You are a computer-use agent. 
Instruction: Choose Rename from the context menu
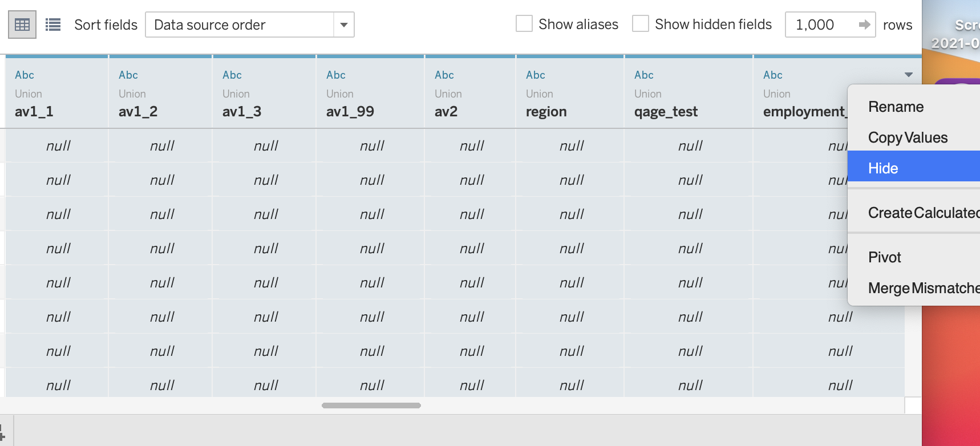click(896, 107)
